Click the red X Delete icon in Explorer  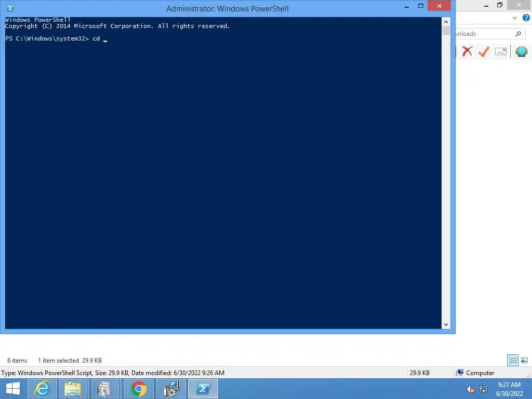pos(467,51)
